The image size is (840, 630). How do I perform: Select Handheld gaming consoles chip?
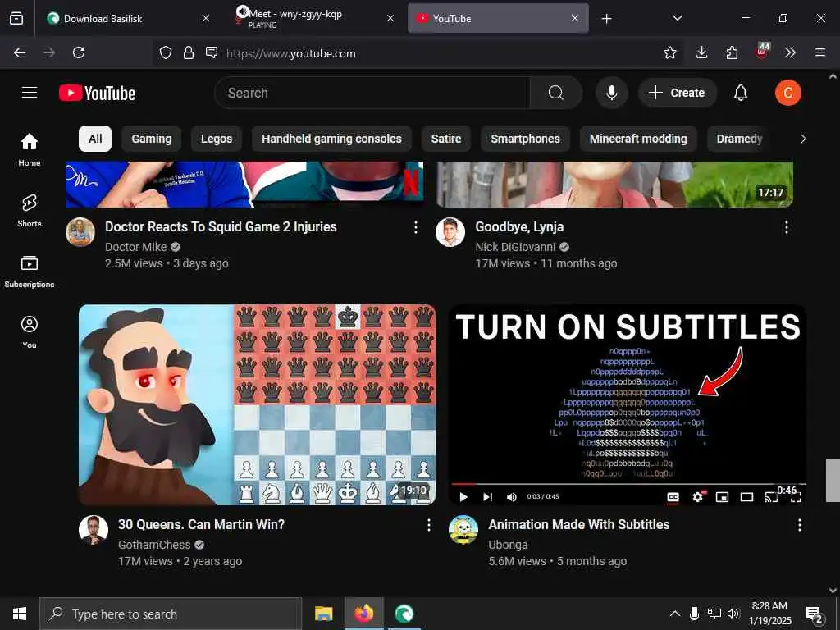point(331,139)
